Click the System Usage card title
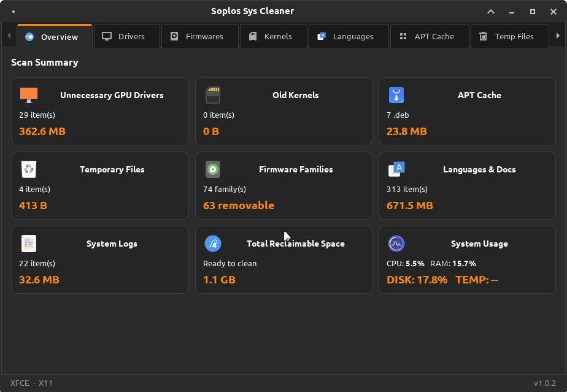 coord(479,244)
